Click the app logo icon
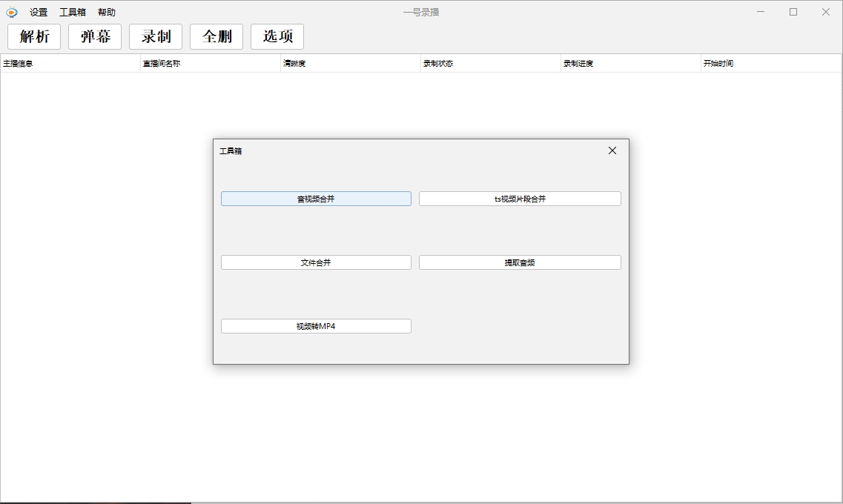The width and height of the screenshot is (843, 504). pos(12,12)
